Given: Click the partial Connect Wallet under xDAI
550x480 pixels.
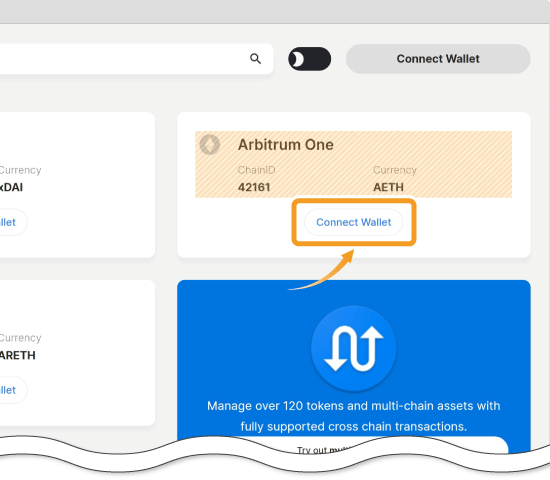Looking at the screenshot, I should [x=11, y=222].
